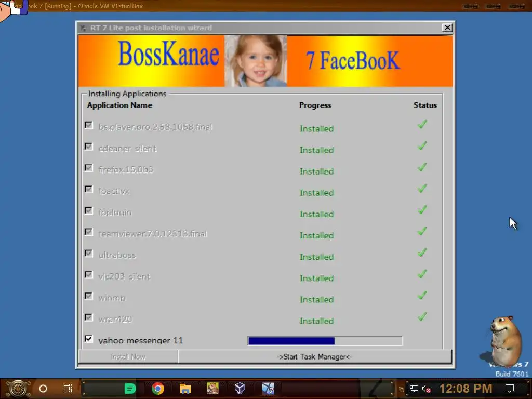Screen dimensions: 532x399
Task: Click the Install Now button
Action: [128, 356]
